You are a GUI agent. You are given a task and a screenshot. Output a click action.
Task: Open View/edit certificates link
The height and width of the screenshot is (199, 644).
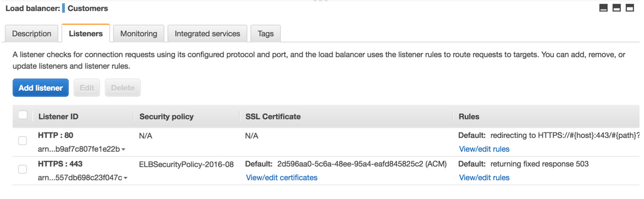(x=282, y=178)
